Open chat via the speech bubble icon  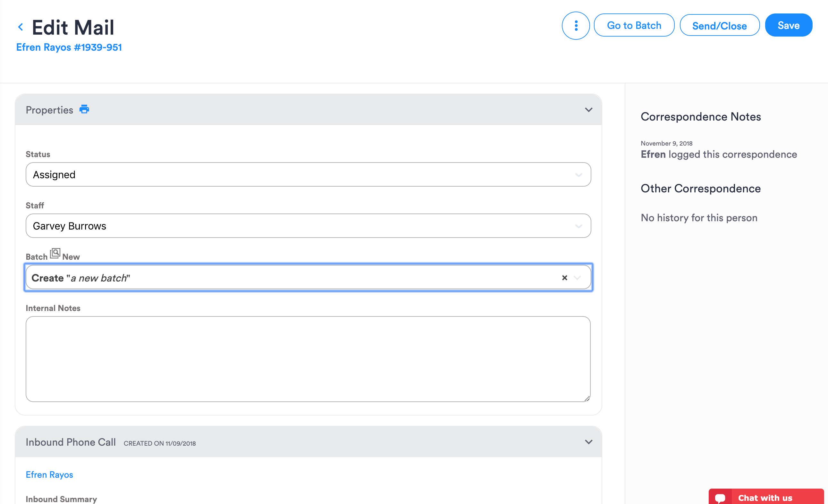point(721,498)
